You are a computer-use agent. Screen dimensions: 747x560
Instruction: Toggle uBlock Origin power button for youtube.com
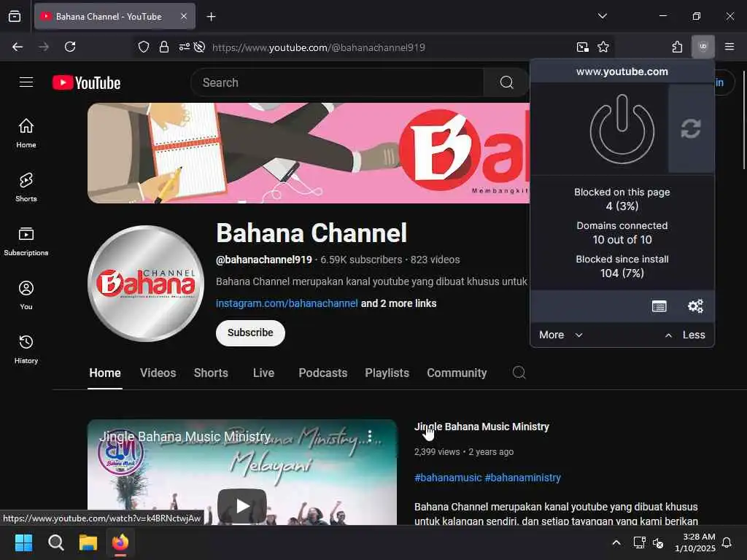coord(622,129)
